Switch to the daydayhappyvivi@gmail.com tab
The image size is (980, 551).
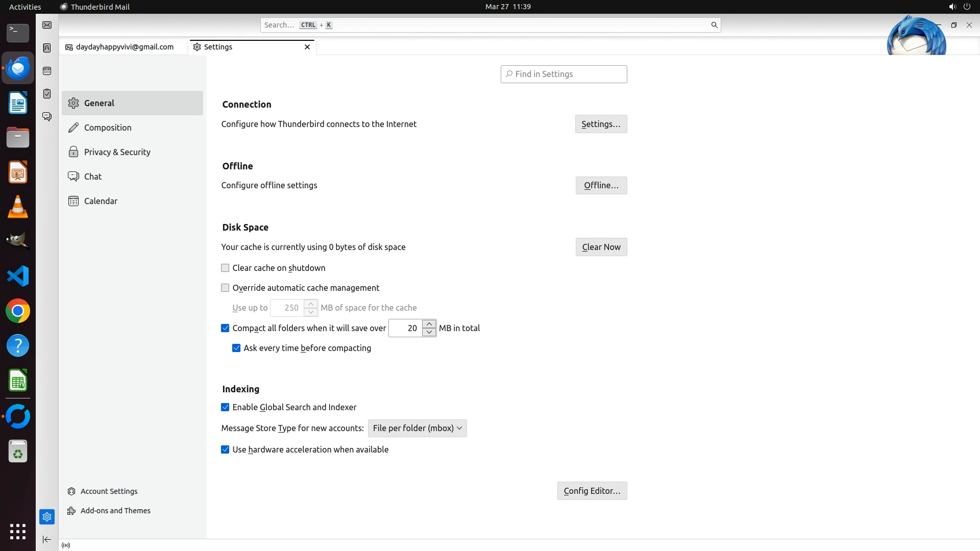[x=124, y=47]
